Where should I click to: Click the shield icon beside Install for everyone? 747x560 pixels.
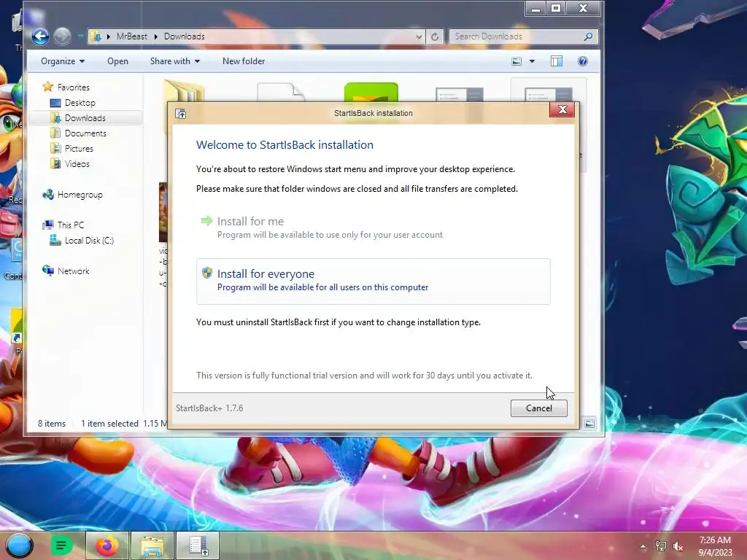coord(206,273)
